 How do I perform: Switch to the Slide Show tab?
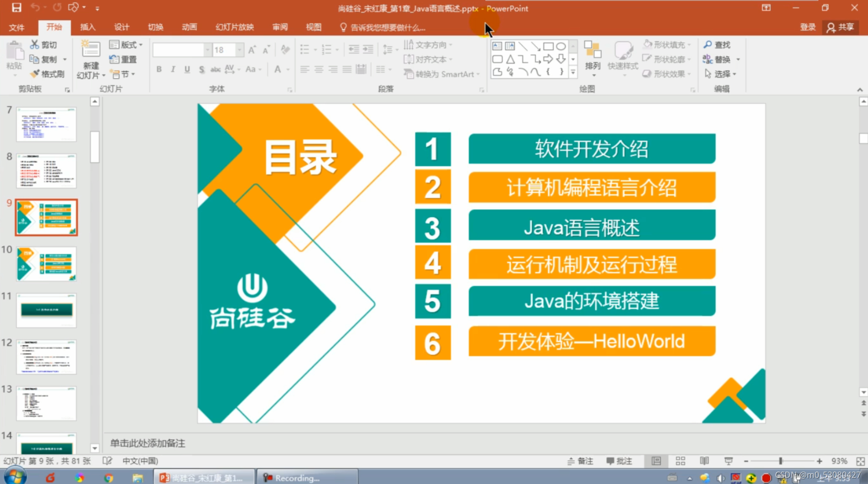click(x=235, y=27)
